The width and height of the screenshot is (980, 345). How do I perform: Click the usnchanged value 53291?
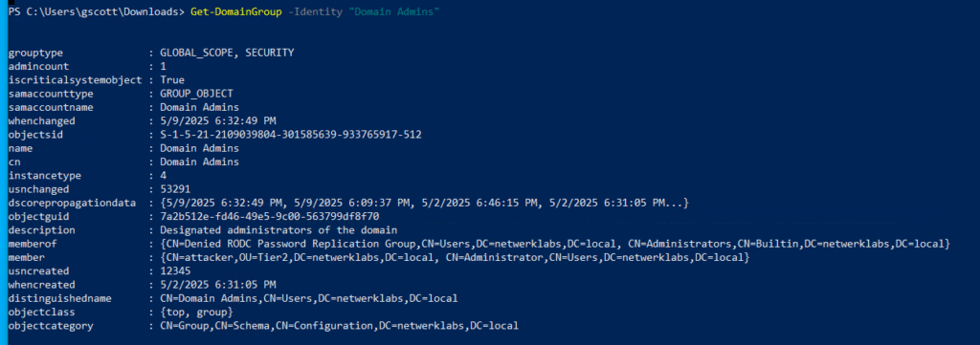point(175,189)
